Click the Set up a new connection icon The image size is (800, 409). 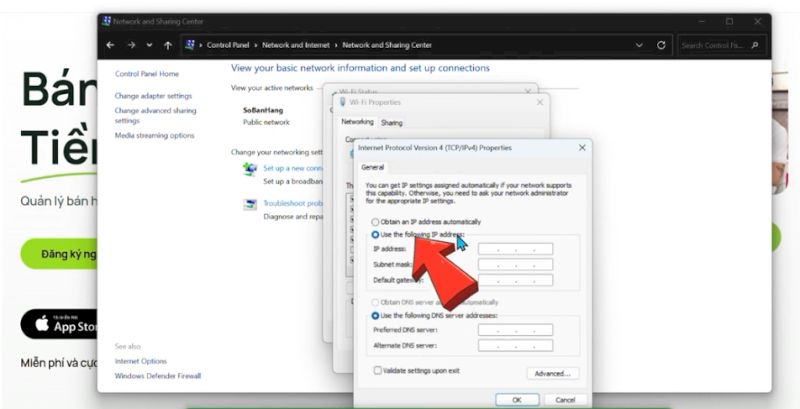250,170
